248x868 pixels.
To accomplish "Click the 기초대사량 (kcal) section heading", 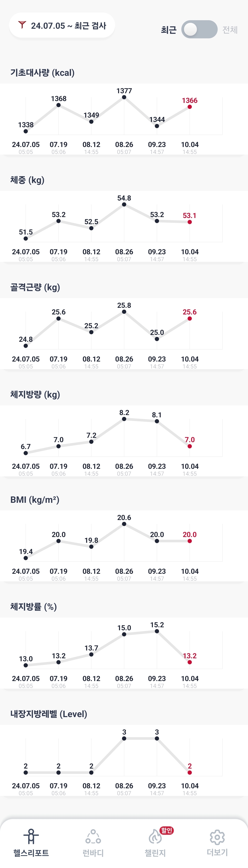I will [x=43, y=72].
